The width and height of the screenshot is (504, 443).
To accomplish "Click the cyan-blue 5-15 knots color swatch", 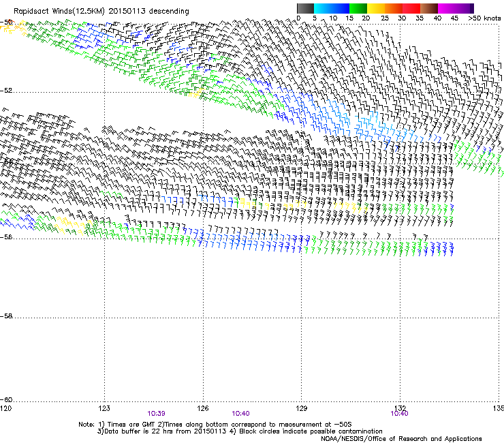I will tap(332, 8).
